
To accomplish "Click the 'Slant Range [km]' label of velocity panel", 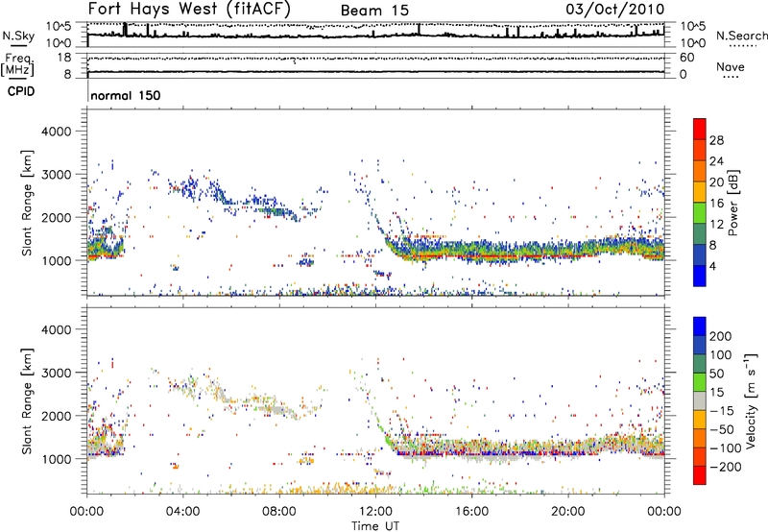I will tap(27, 400).
